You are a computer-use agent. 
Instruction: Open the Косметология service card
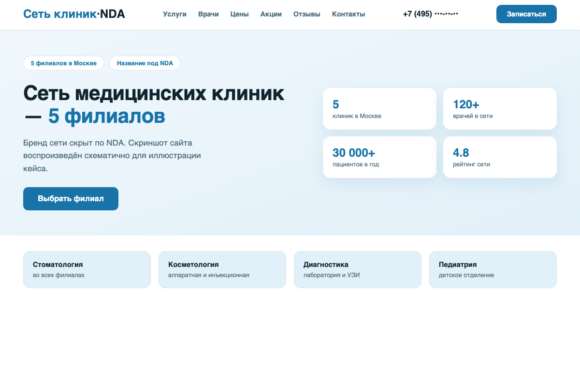coord(222,269)
